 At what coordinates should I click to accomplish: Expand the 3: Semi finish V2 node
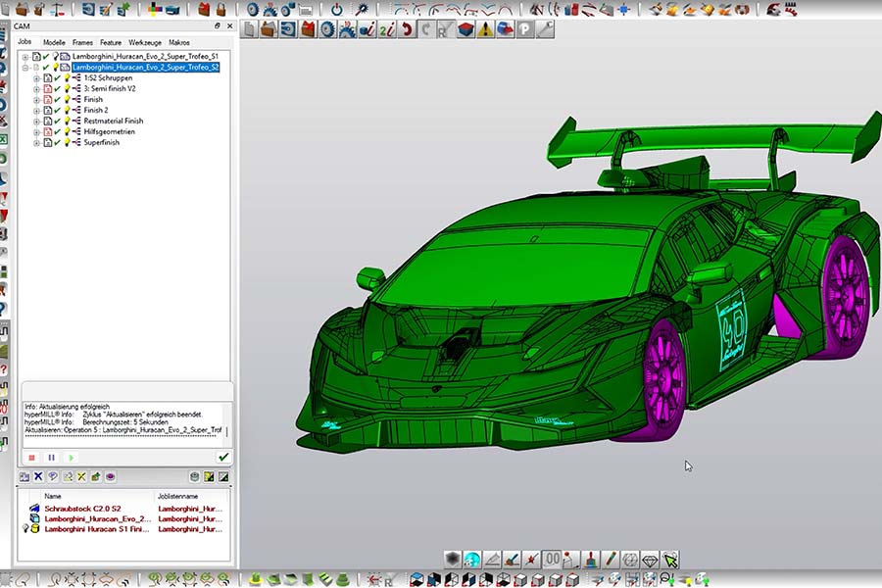(x=36, y=89)
